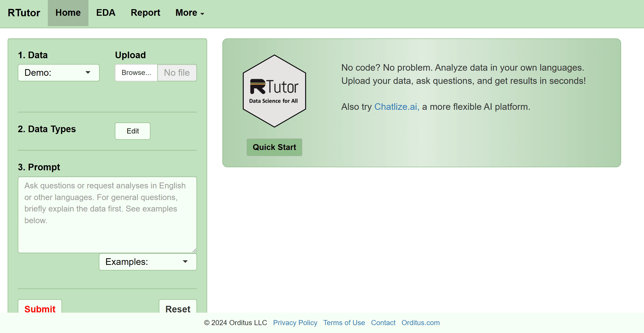Click the RTutor hexagon logo
Image resolution: width=644 pixels, height=333 pixels.
click(274, 91)
